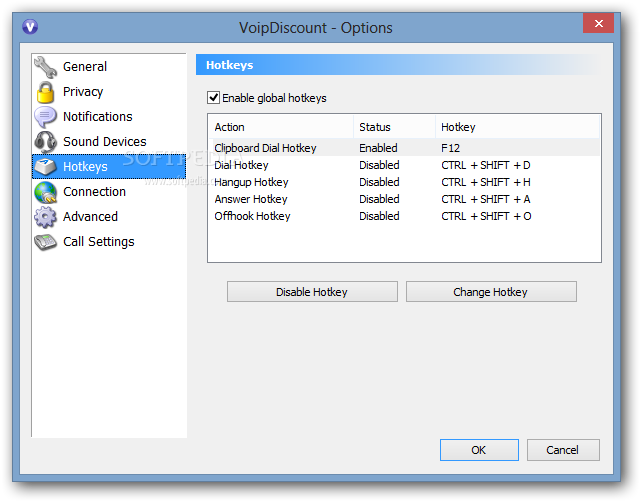Click the Advanced gear icon
Image resolution: width=641 pixels, height=502 pixels.
(45, 217)
